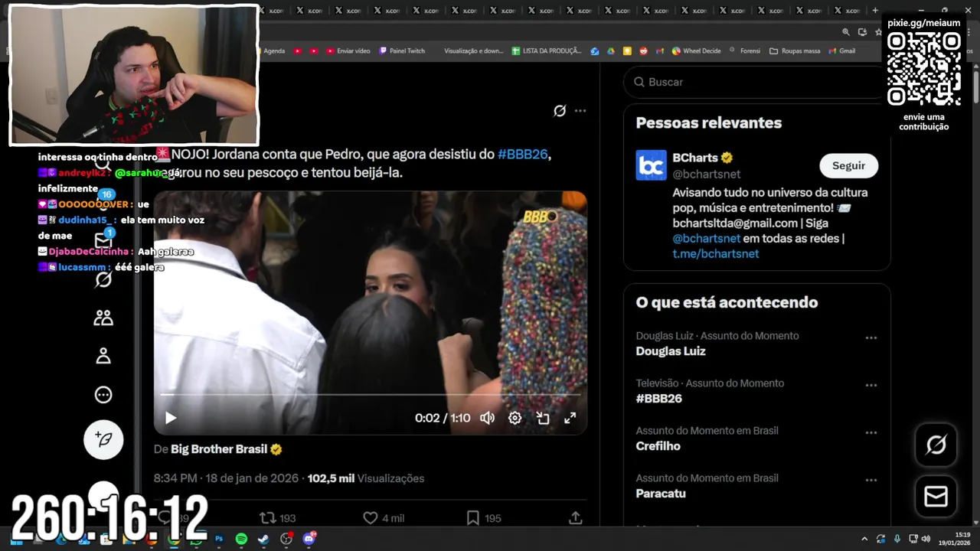
Task: Open the Reddit bookmark icon
Action: click(x=643, y=51)
